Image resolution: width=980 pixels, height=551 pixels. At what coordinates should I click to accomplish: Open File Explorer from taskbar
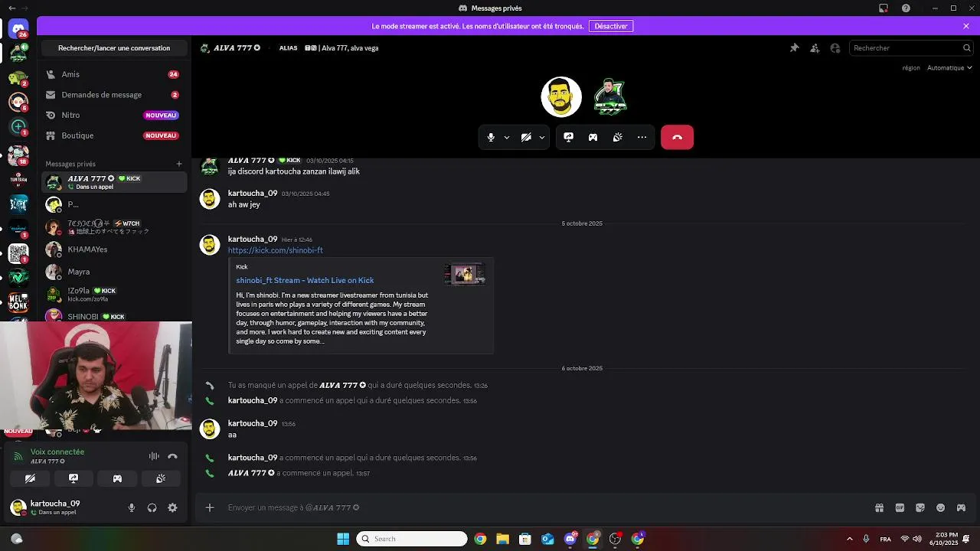pyautogui.click(x=502, y=539)
